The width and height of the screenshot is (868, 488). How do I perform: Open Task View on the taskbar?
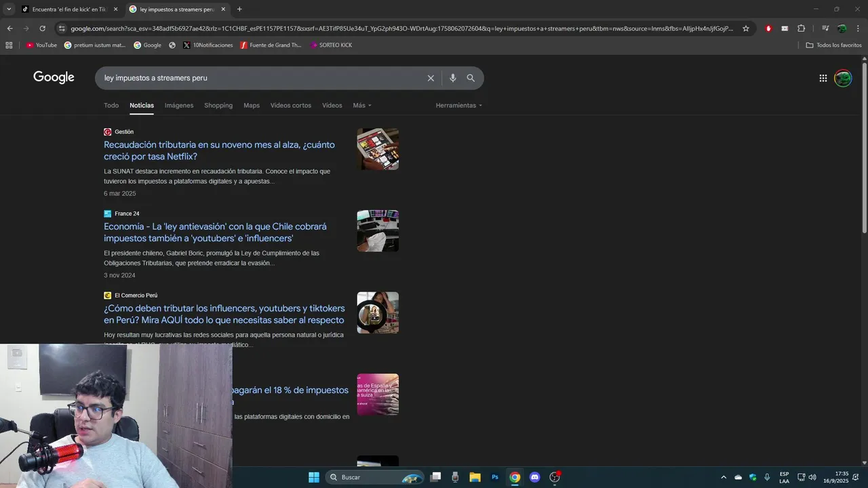[x=436, y=477]
